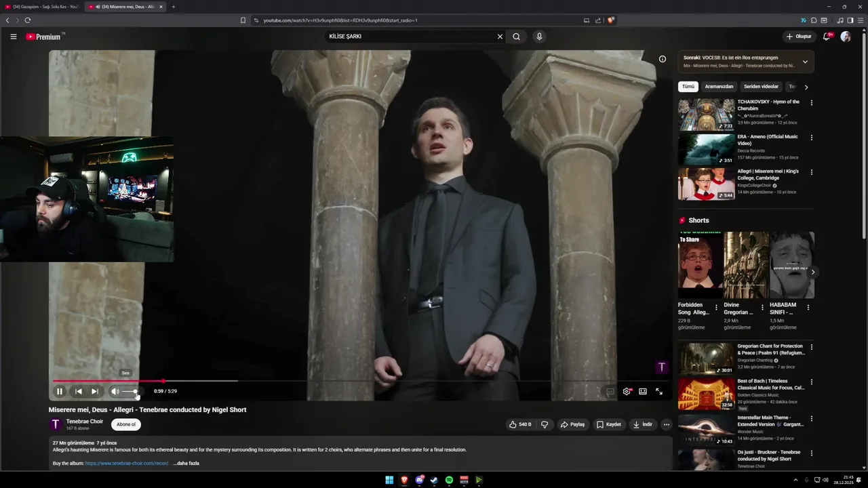Screen dimensions: 868x488
Task: Expand the Sonraki mix playlist panel
Action: [805, 62]
